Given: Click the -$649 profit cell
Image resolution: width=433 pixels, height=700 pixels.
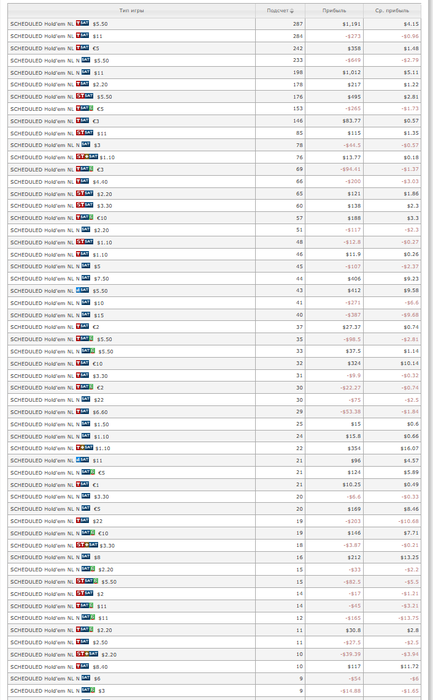Looking at the screenshot, I should click(x=353, y=60).
